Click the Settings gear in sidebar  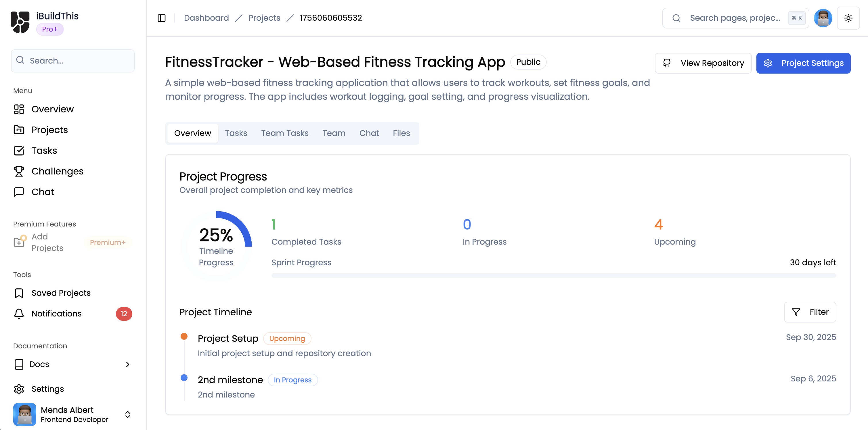pyautogui.click(x=19, y=389)
